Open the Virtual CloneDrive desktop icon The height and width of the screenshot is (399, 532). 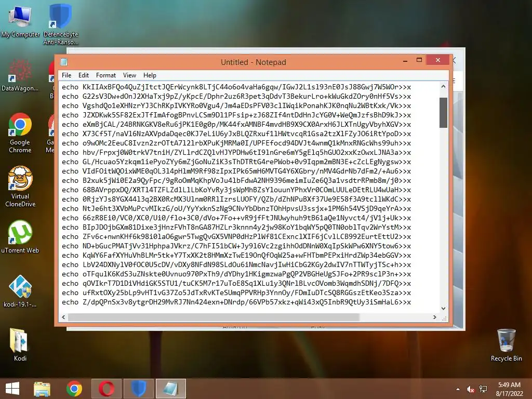[x=20, y=187]
